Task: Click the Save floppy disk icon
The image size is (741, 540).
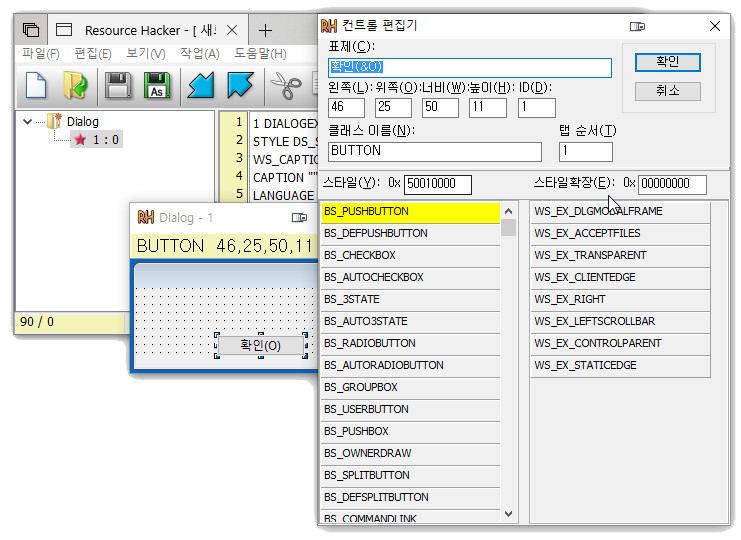Action: pos(118,86)
